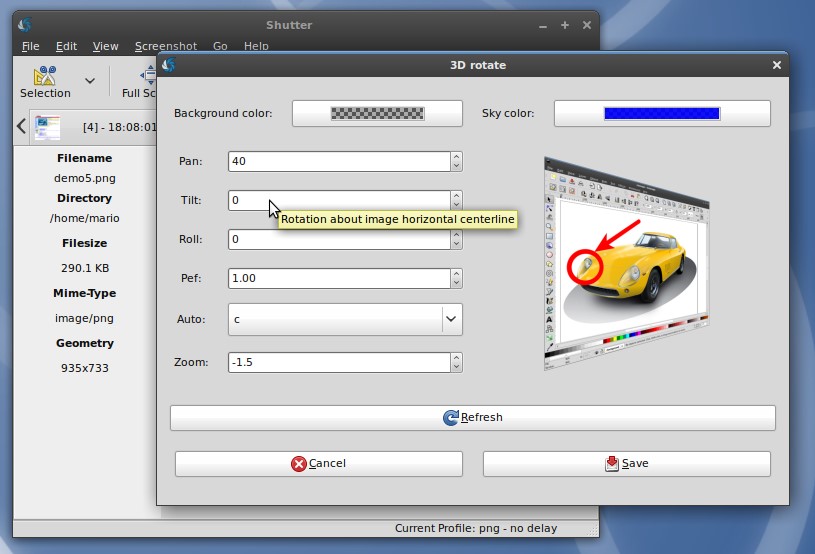Open the Screenshot menu
815x554 pixels.
(165, 46)
